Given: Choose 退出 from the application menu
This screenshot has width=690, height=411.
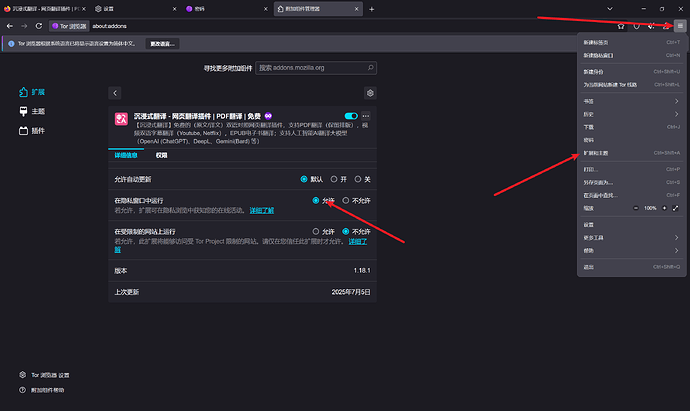Looking at the screenshot, I should point(631,267).
